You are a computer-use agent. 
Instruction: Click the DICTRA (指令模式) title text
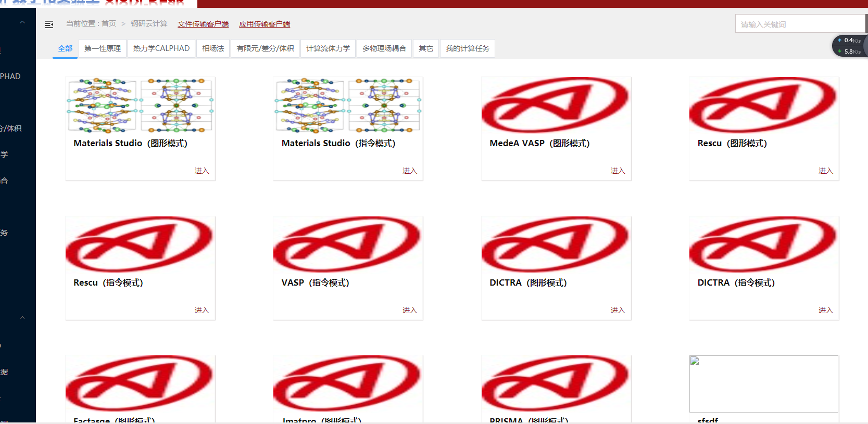point(736,282)
